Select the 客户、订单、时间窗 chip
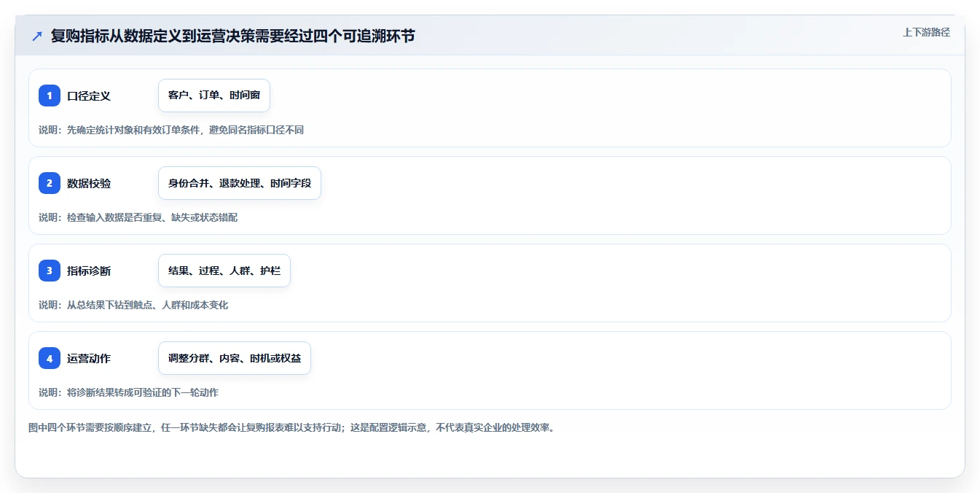Screen dimensions: 980x493 (x=214, y=96)
